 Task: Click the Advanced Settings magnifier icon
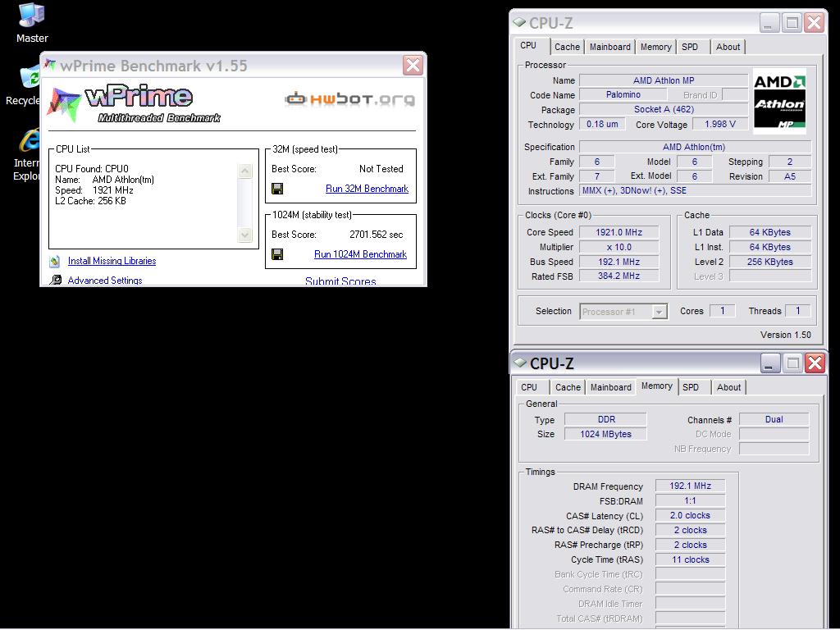[55, 280]
